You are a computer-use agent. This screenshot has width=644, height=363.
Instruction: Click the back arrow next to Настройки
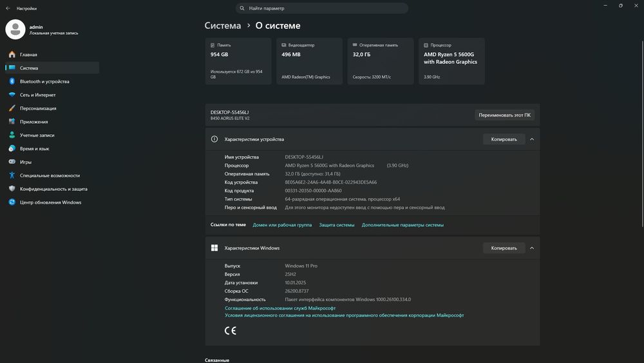[8, 8]
